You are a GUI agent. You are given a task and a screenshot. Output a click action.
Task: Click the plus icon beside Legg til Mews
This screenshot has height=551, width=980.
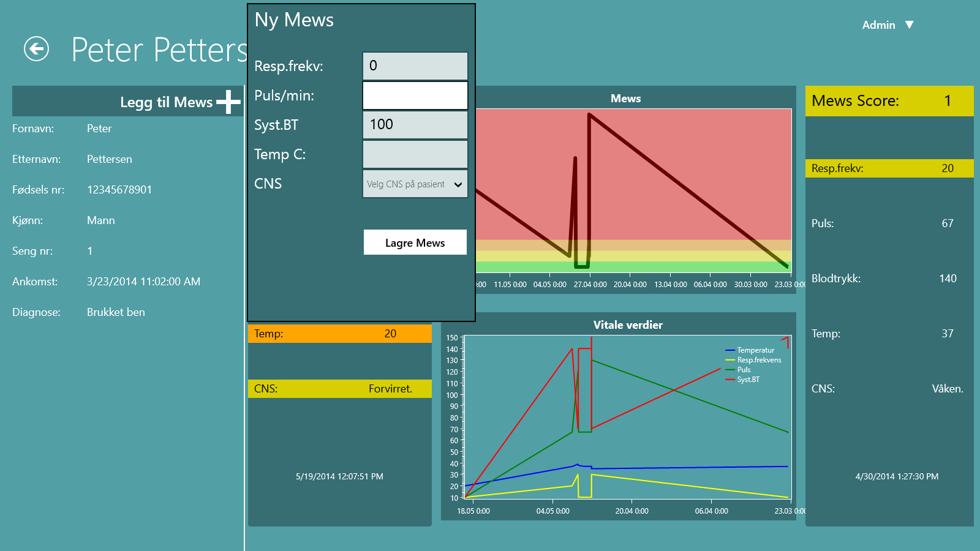228,102
